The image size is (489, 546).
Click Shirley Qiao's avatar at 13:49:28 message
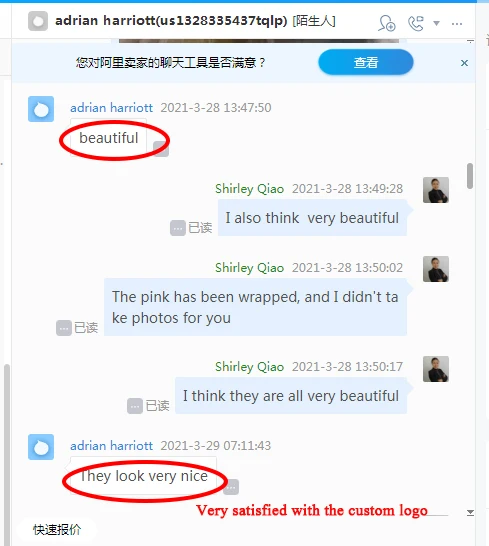[436, 190]
